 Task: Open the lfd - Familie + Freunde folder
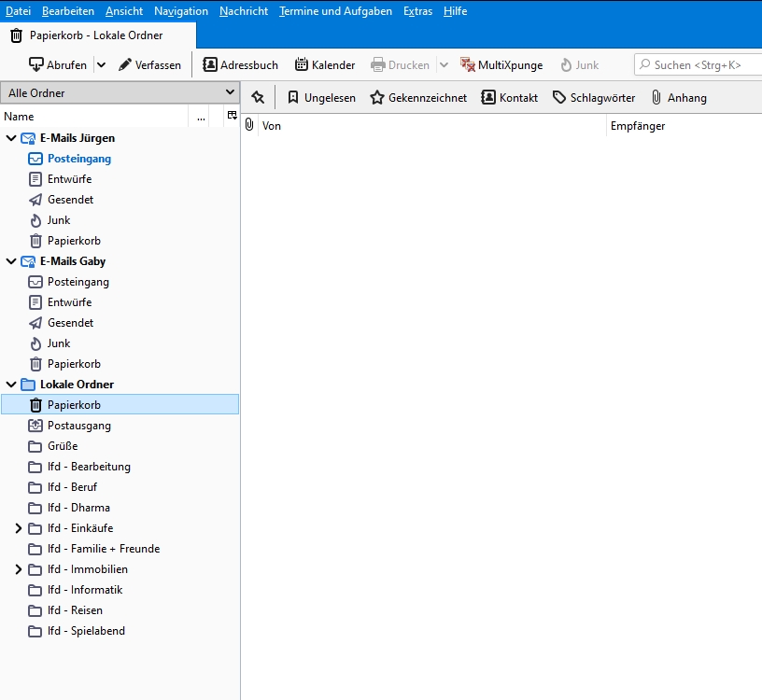coord(120,549)
